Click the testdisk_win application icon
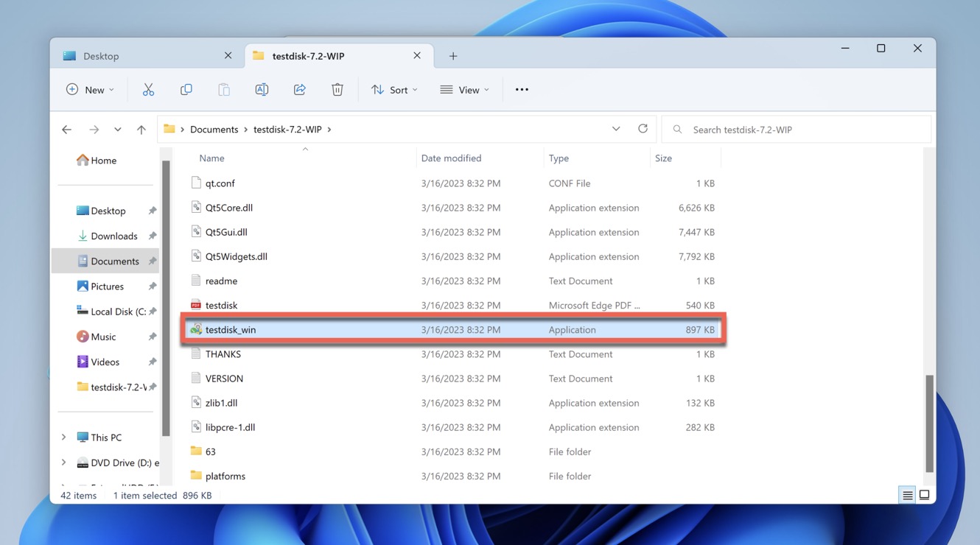 coord(196,329)
